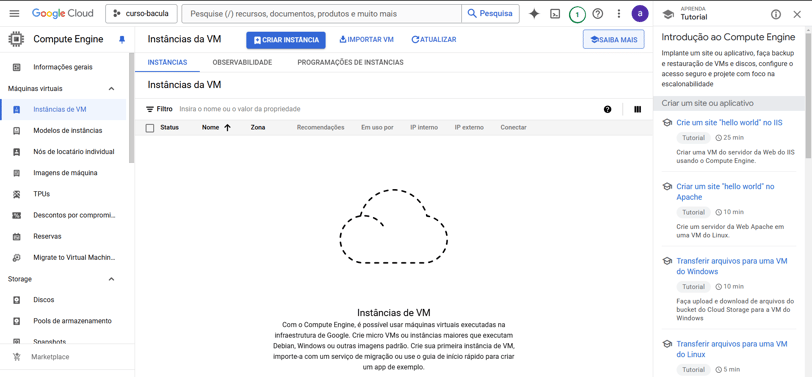This screenshot has width=812, height=377.
Task: Open the main navigation hamburger menu
Action: (14, 13)
